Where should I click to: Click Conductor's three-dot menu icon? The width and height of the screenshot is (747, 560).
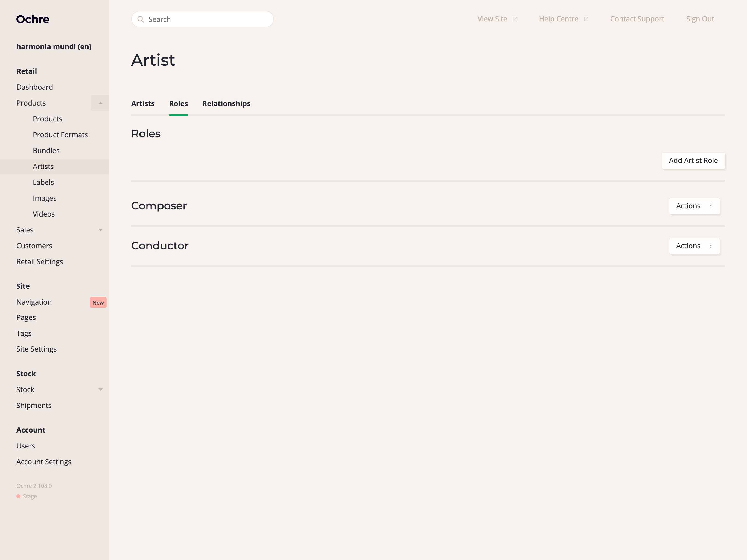711,246
